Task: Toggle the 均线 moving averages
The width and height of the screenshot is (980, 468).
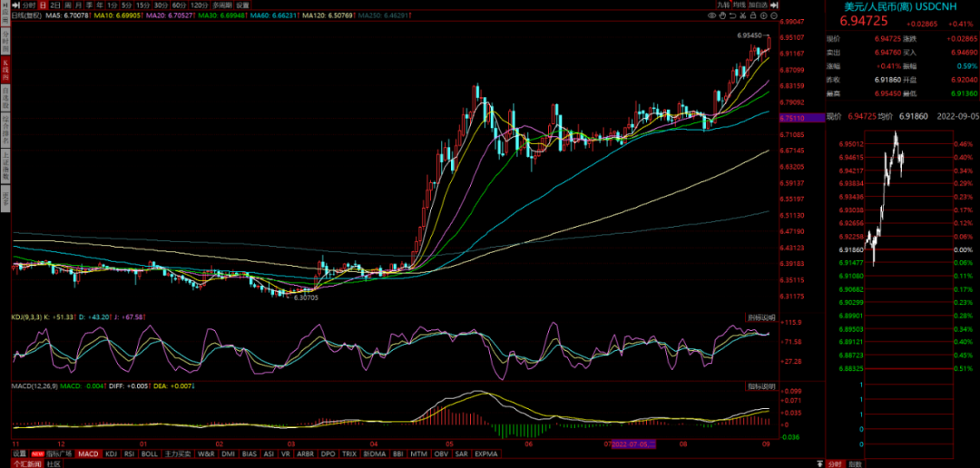Action: (x=740, y=5)
